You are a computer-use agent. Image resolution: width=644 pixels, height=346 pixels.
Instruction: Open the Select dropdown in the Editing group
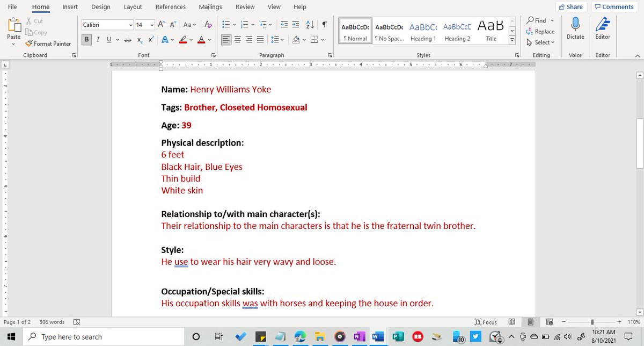[540, 42]
